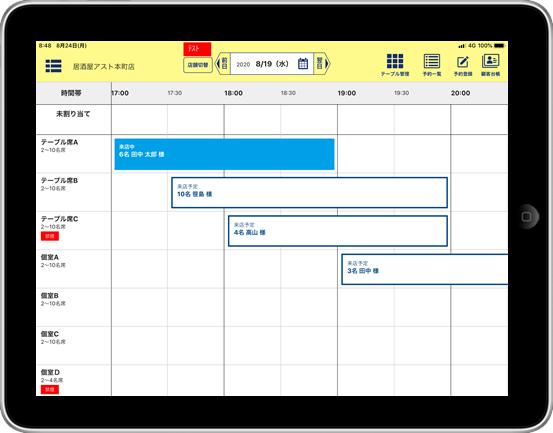553x433 pixels.
Task: Go to previous day with 前日 arrow
Action: [222, 64]
